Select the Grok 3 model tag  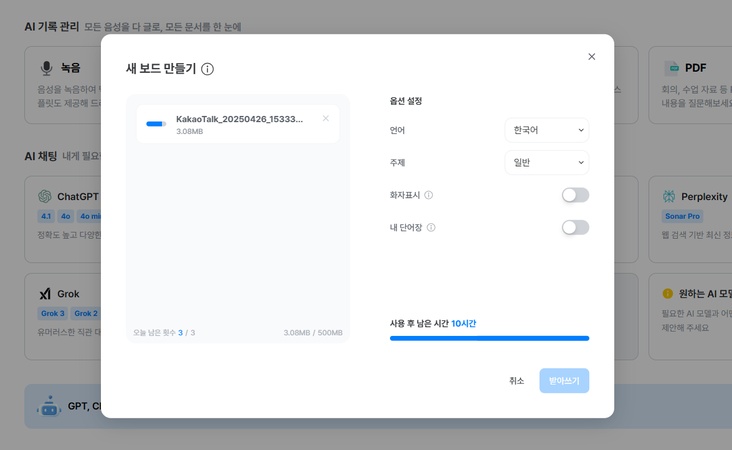coord(52,313)
